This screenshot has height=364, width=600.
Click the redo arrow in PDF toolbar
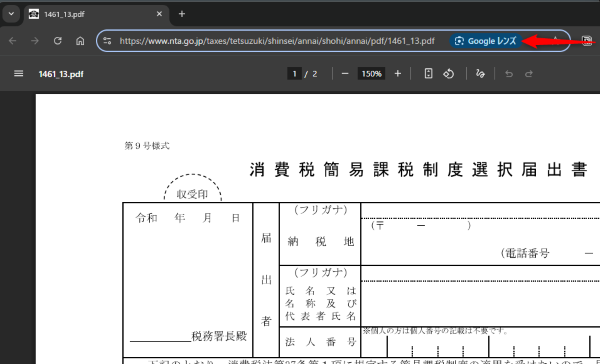[x=529, y=73]
